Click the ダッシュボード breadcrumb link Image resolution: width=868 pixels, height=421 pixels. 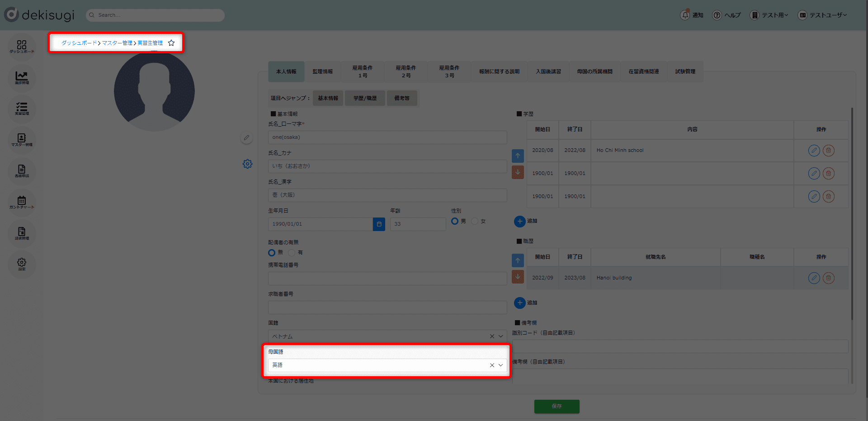[79, 43]
